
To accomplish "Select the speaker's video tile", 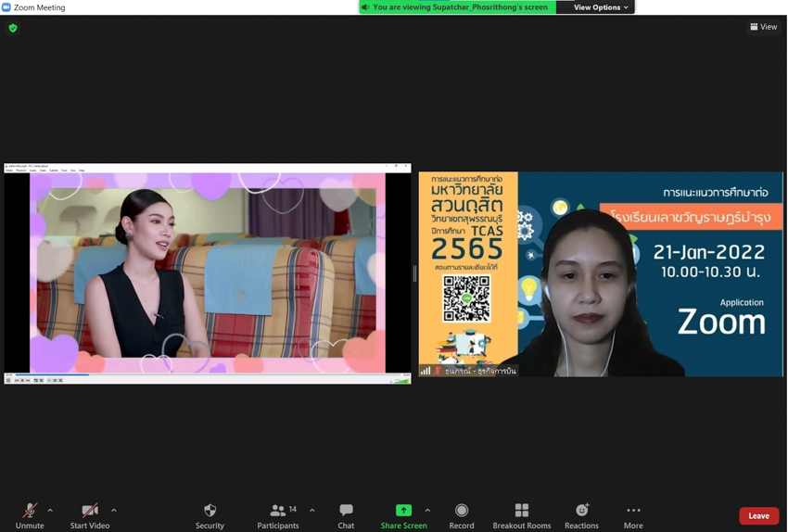I will (x=601, y=273).
